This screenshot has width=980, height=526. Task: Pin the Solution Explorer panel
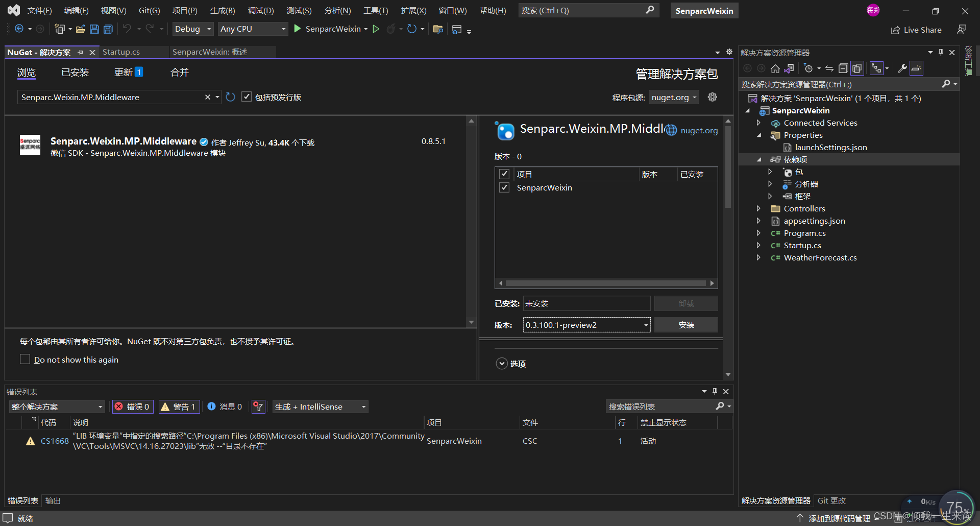pyautogui.click(x=941, y=53)
